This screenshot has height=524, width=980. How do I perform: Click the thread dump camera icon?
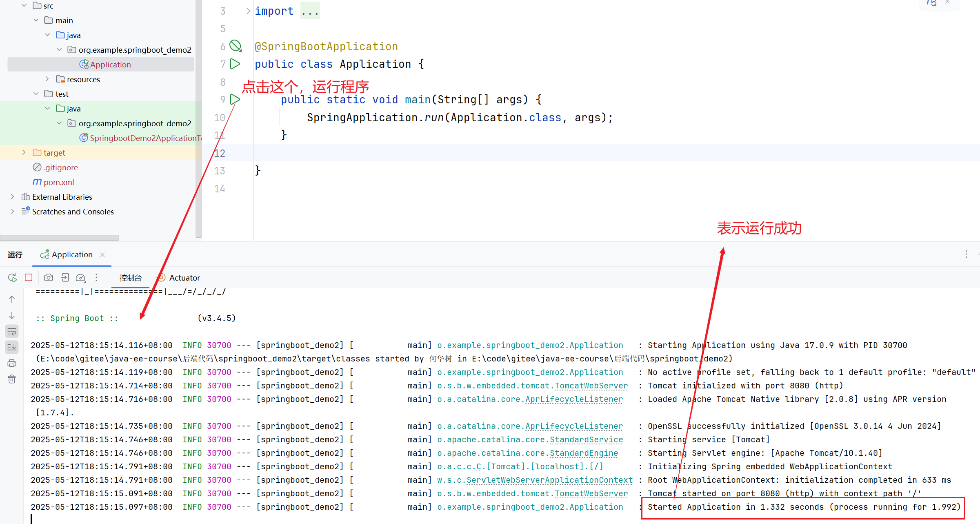(49, 278)
